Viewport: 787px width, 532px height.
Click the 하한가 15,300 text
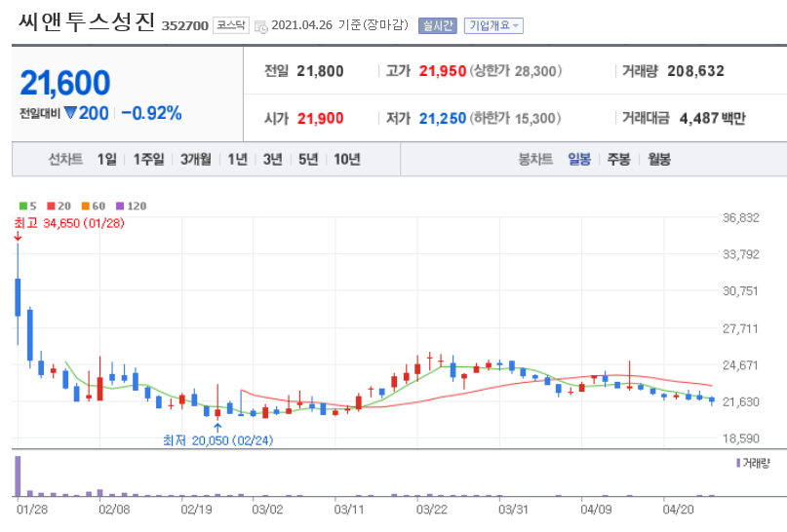click(x=516, y=118)
